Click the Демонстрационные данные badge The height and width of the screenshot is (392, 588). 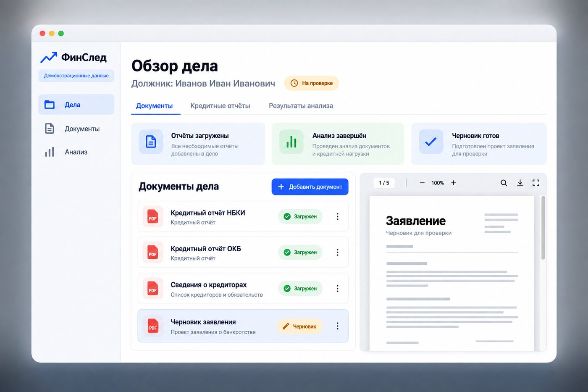point(76,76)
